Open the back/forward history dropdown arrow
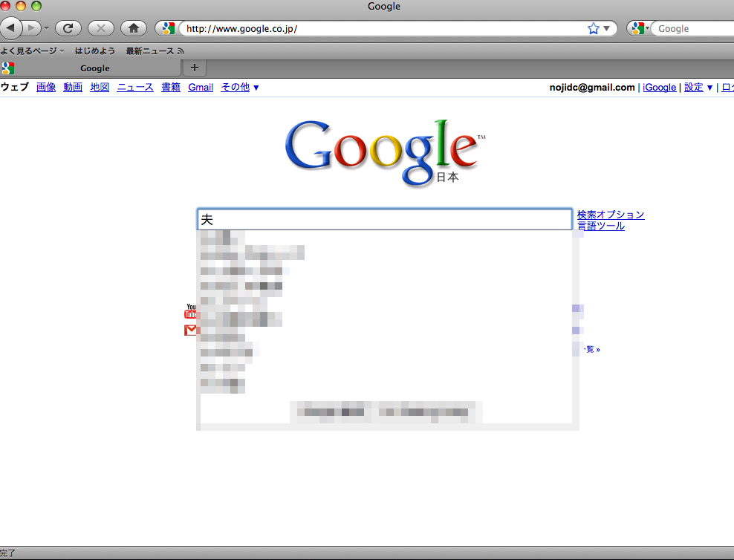734x560 pixels. pos(46,28)
